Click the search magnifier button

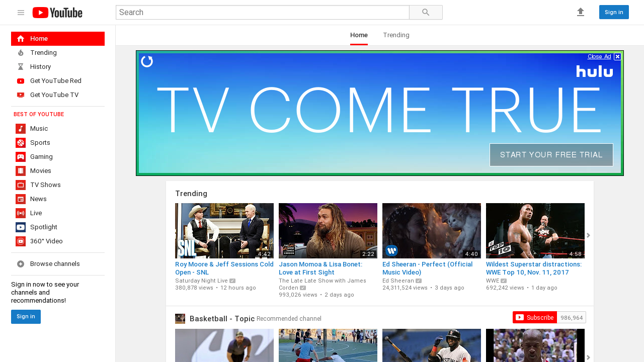426,13
